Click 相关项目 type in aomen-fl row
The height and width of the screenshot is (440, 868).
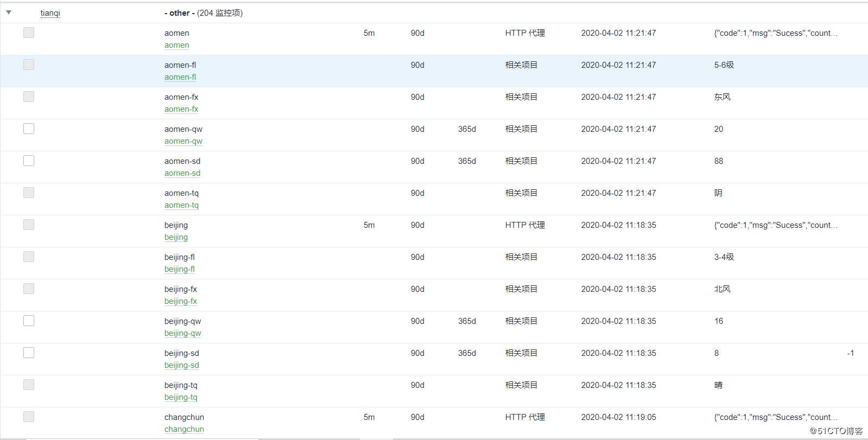(x=521, y=65)
